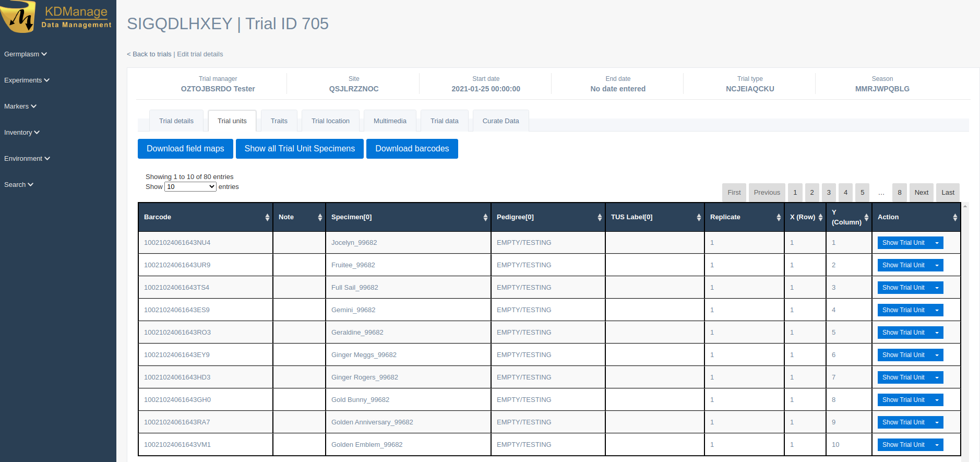The height and width of the screenshot is (462, 980).
Task: Click sort arrows on Pedigree[0] header
Action: (600, 217)
